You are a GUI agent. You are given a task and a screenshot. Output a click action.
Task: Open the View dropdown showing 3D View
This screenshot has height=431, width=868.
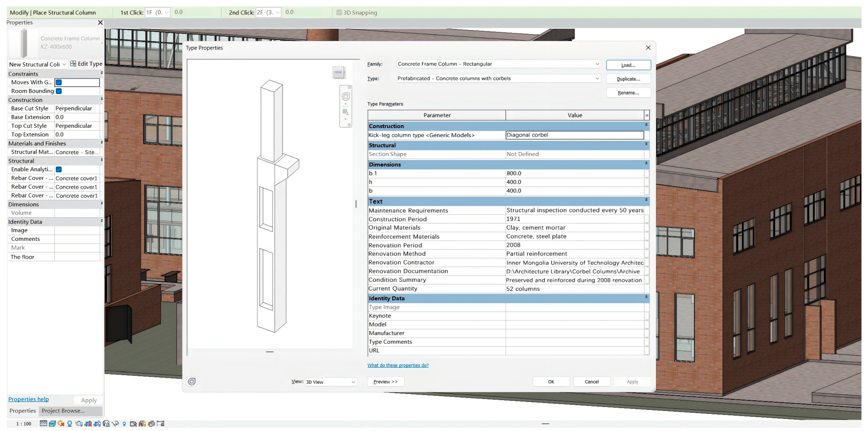pos(353,382)
